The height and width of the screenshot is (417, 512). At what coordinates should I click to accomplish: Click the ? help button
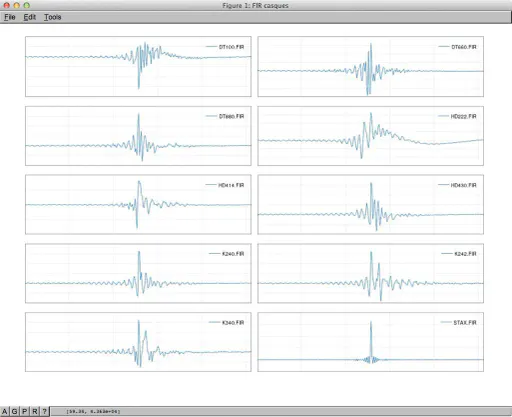[x=45, y=411]
